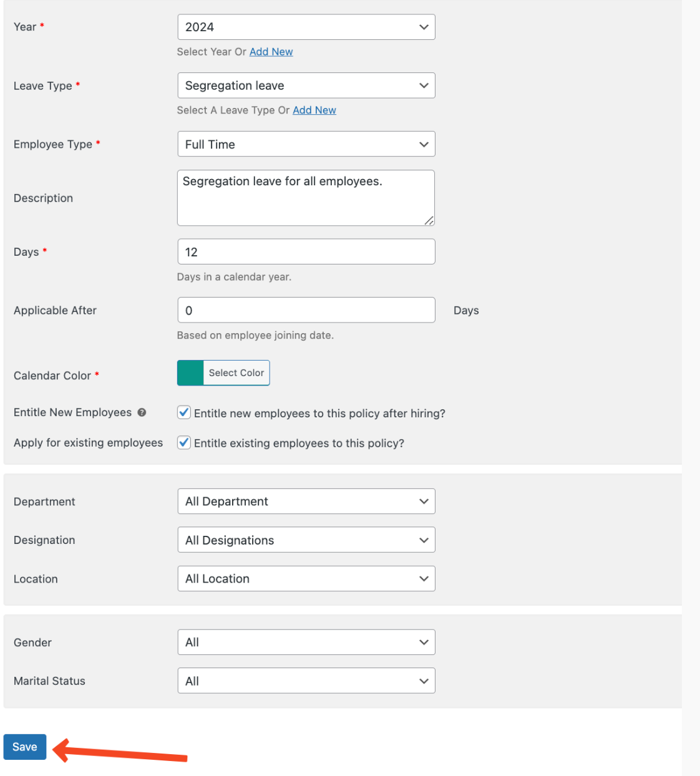Expand the Employee Type dropdown
This screenshot has width=700, height=776.
click(306, 144)
